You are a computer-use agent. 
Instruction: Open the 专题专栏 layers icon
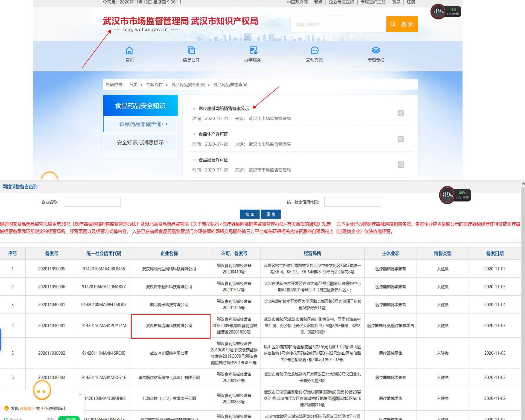(376, 51)
